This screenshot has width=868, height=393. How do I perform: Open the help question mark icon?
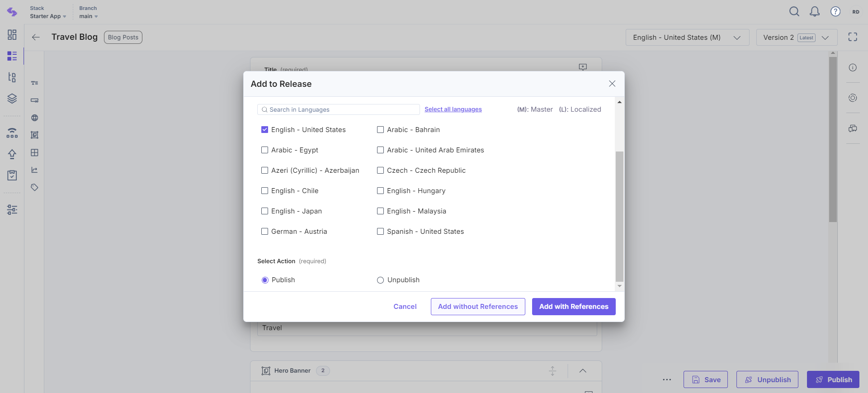coord(835,12)
